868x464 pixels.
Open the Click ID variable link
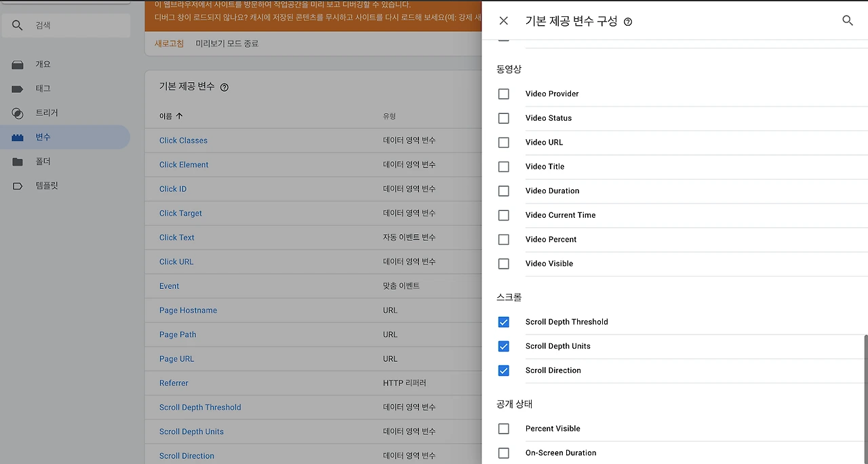173,189
